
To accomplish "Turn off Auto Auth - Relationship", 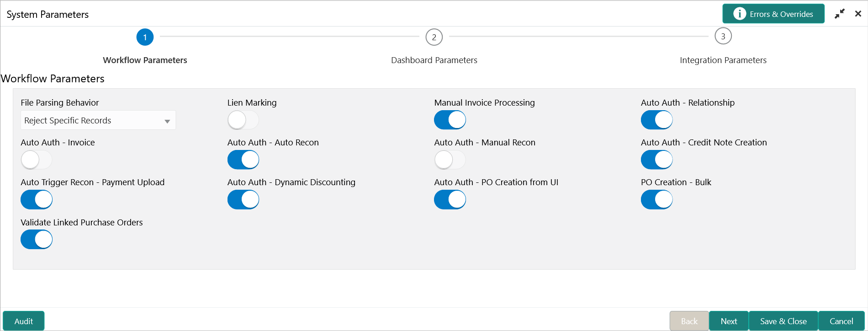I will coord(657,120).
